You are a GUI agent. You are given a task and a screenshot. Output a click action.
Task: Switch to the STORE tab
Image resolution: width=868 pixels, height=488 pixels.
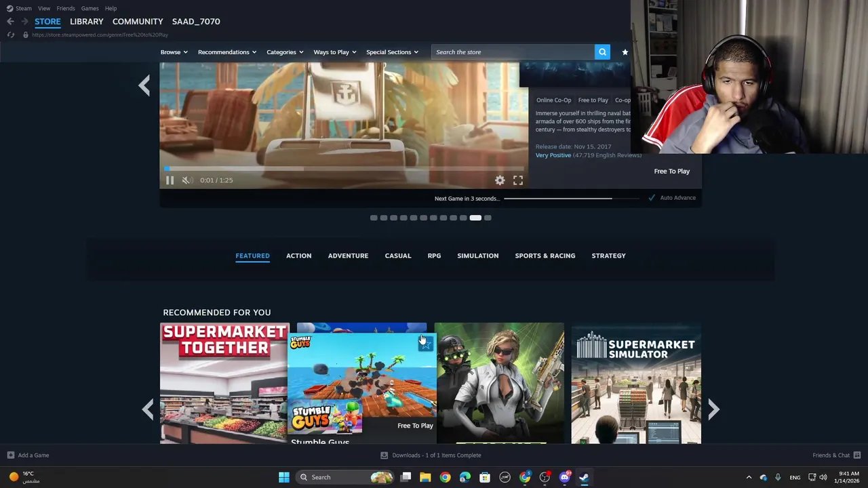tap(47, 22)
